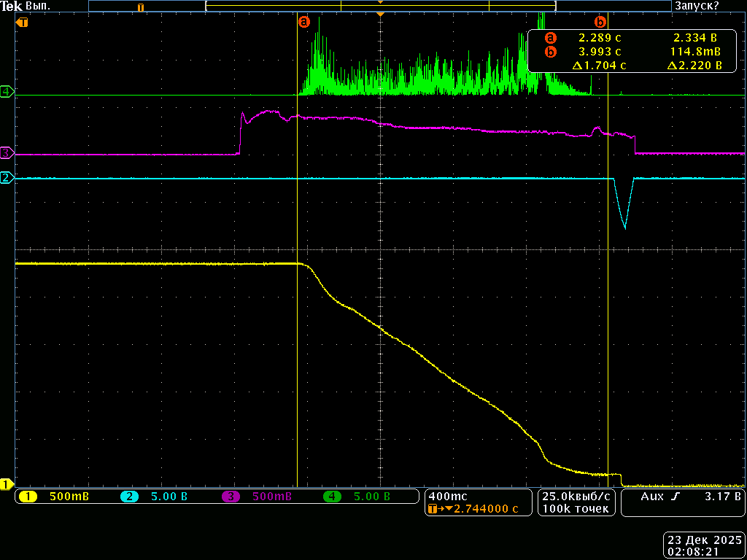Select cursor b marker above the graticule
Screen dimensions: 747x560
click(600, 22)
